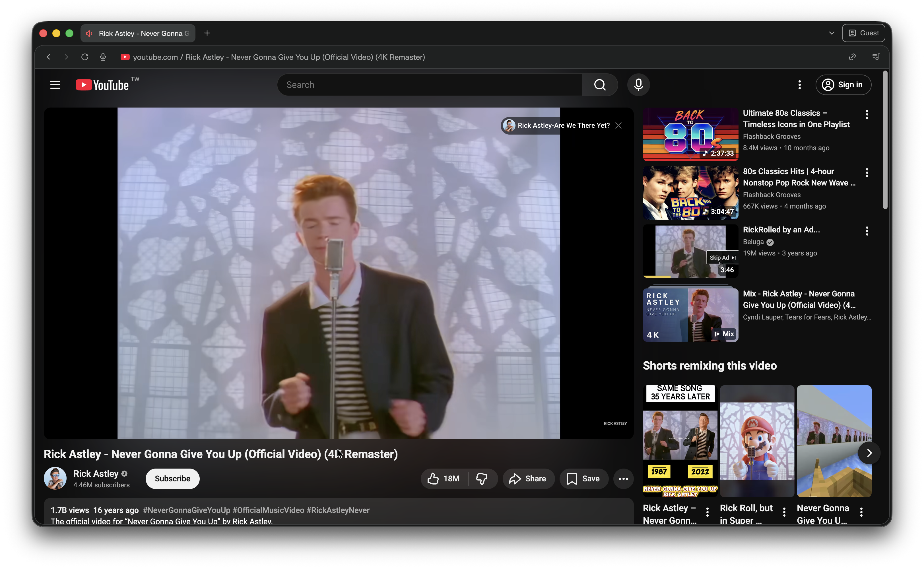Screen dimensions: 924x569
Task: Reload the page
Action: click(x=85, y=57)
